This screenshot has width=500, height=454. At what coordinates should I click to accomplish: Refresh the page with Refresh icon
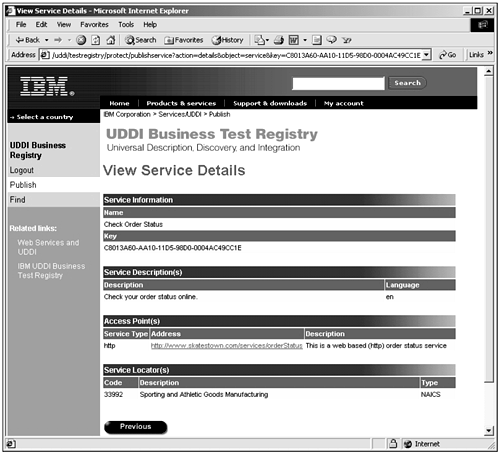(96, 40)
